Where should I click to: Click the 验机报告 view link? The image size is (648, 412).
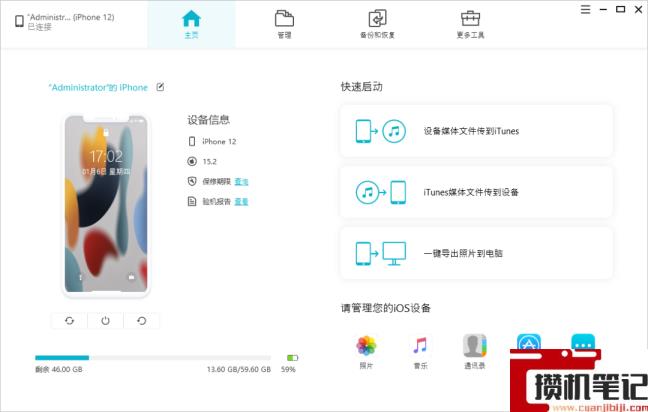(241, 202)
